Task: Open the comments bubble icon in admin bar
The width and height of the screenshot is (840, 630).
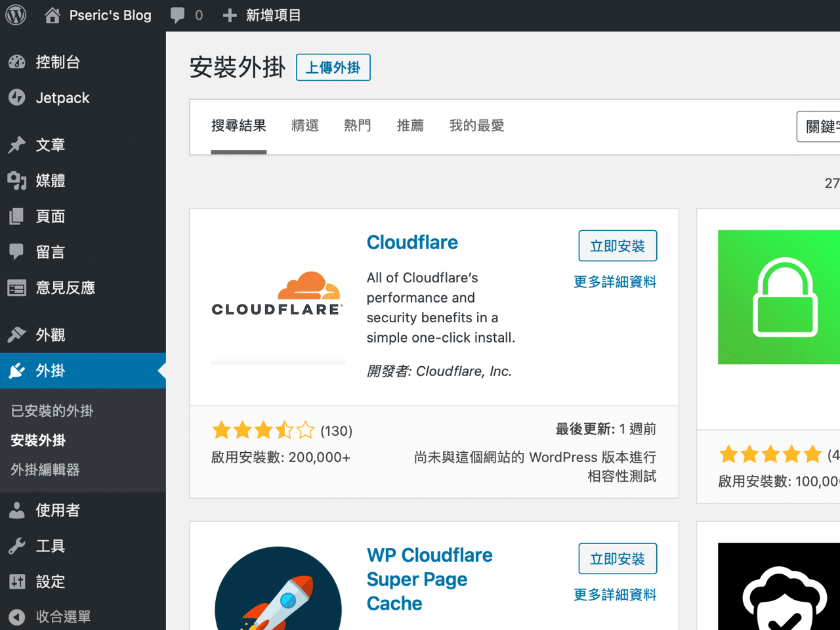Action: coord(177,15)
